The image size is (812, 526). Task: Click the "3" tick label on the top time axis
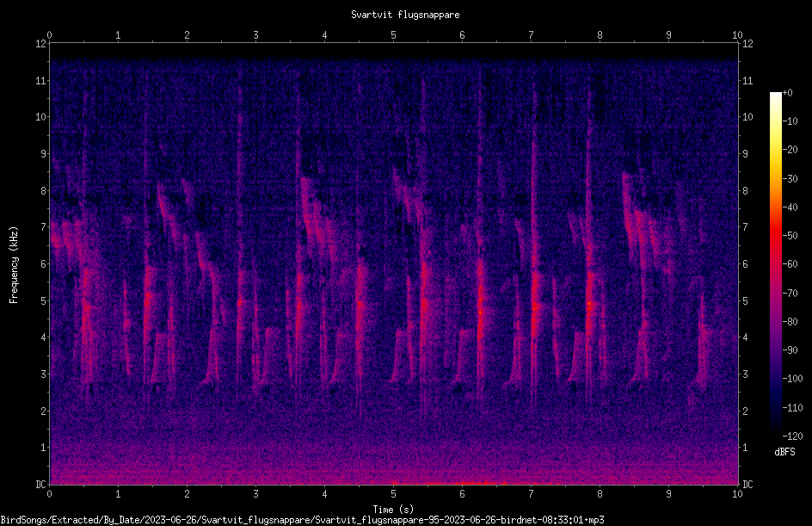click(255, 35)
